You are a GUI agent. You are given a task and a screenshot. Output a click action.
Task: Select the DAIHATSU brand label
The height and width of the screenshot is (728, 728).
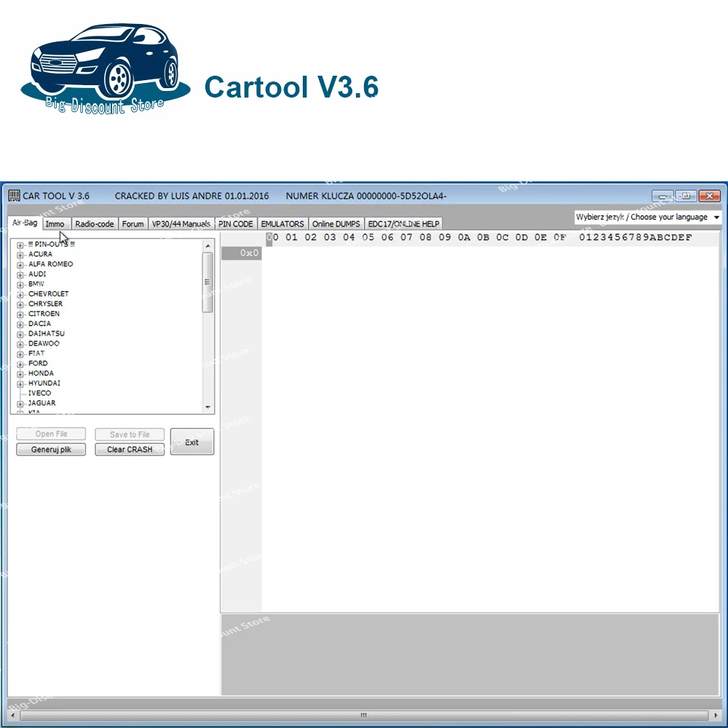click(47, 333)
